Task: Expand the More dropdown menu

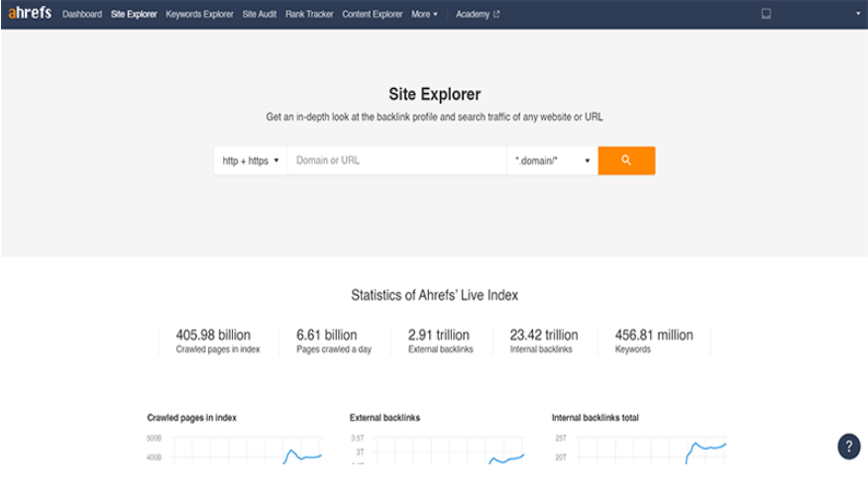Action: coord(424,15)
